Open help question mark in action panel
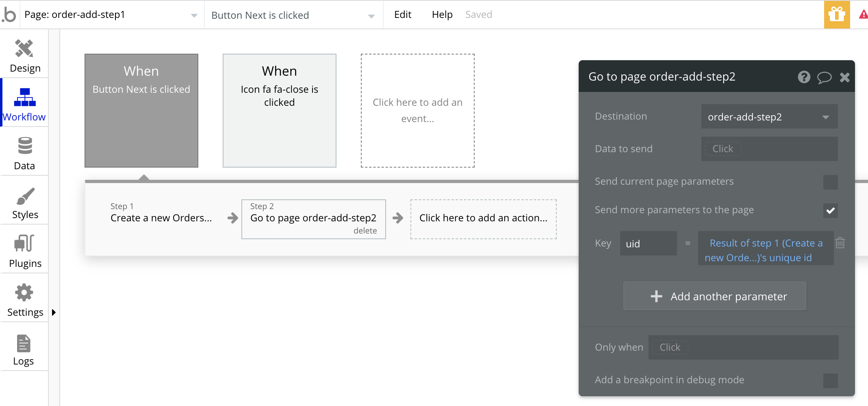This screenshot has width=868, height=406. coord(804,77)
